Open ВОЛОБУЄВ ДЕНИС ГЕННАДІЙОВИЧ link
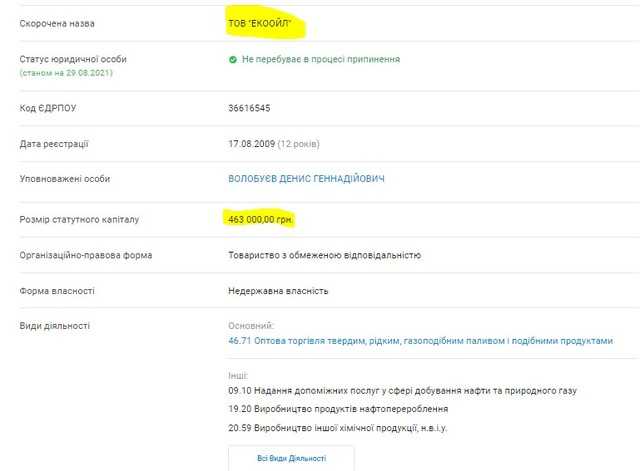 306,179
